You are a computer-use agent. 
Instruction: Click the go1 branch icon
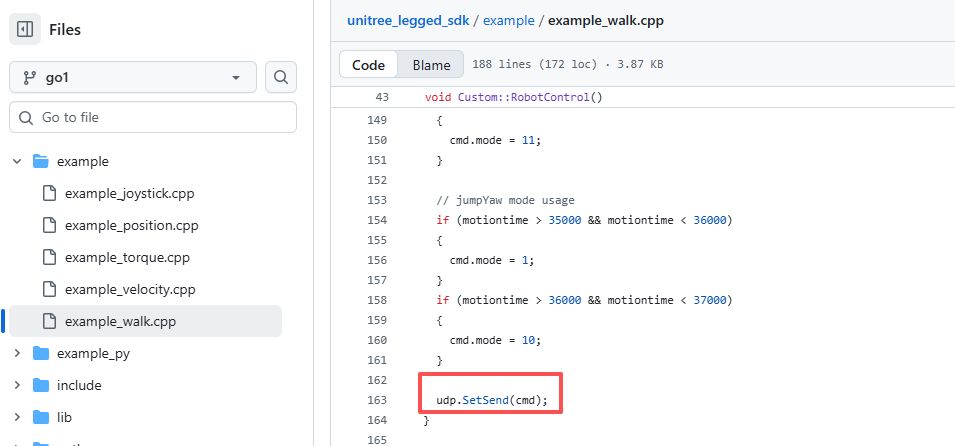click(29, 78)
